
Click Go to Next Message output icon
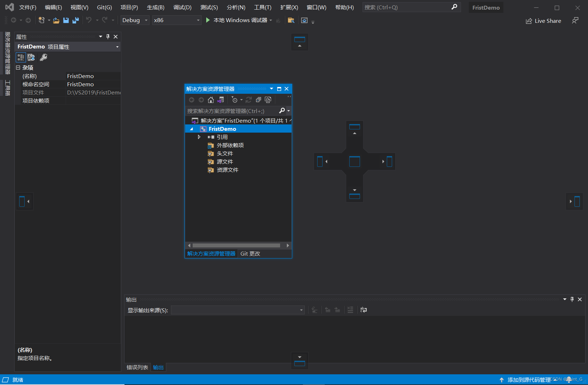[x=337, y=310]
